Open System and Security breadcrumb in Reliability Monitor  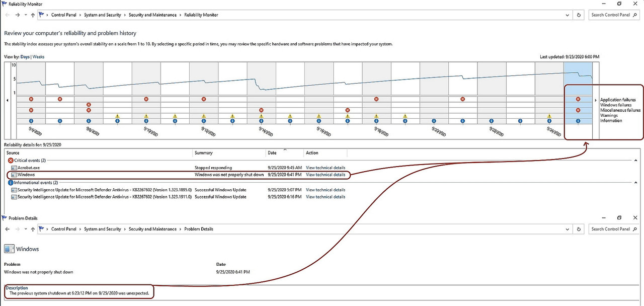[103, 15]
